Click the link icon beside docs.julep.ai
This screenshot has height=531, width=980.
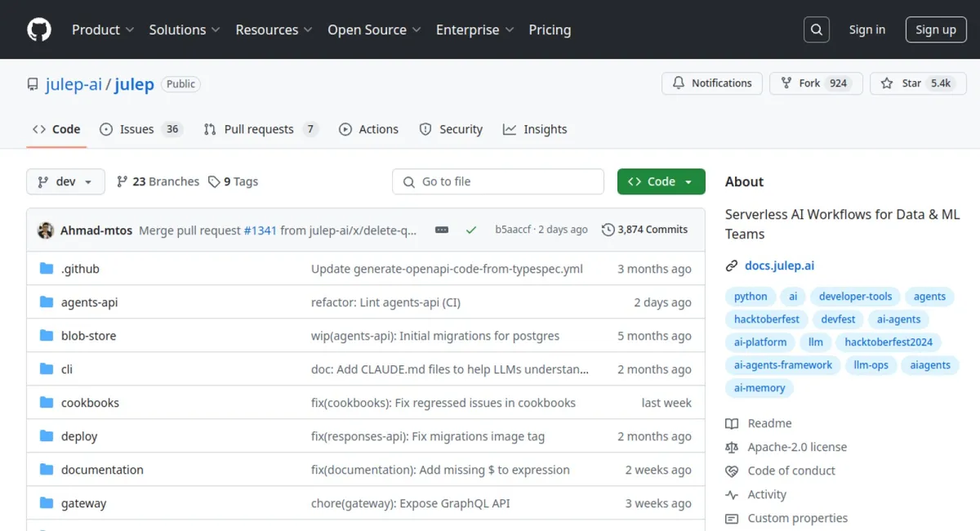click(x=732, y=265)
